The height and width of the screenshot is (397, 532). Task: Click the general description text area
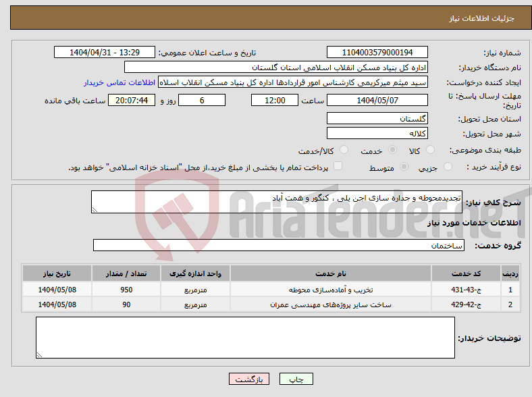tap(277, 202)
